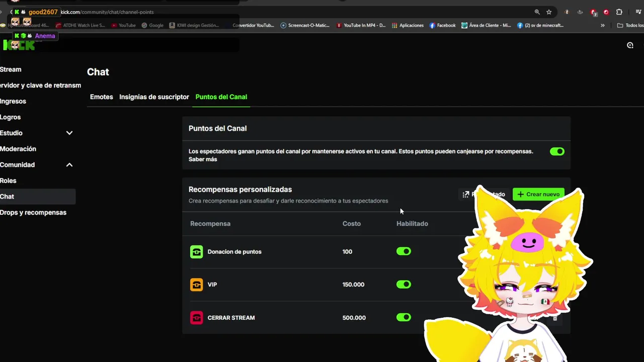This screenshot has height=362, width=644.
Task: Click the cost value 100
Action: tap(347, 252)
